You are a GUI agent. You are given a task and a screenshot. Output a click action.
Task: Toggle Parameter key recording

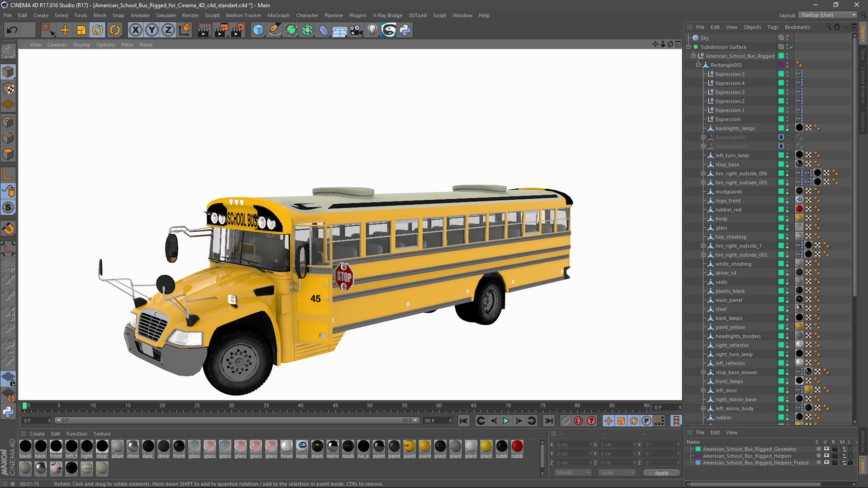(646, 421)
